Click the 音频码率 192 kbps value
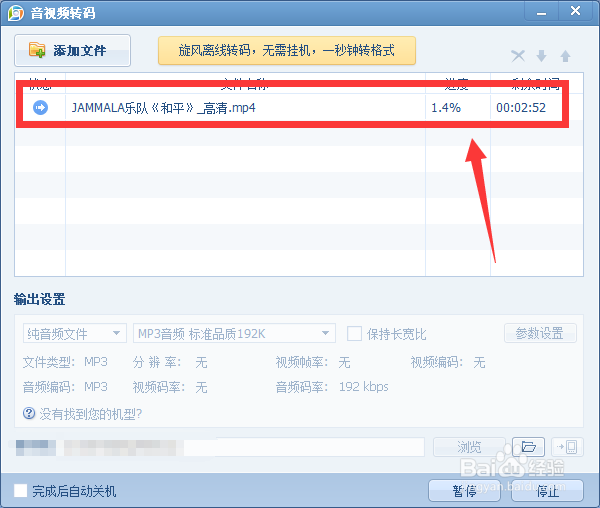 click(364, 387)
